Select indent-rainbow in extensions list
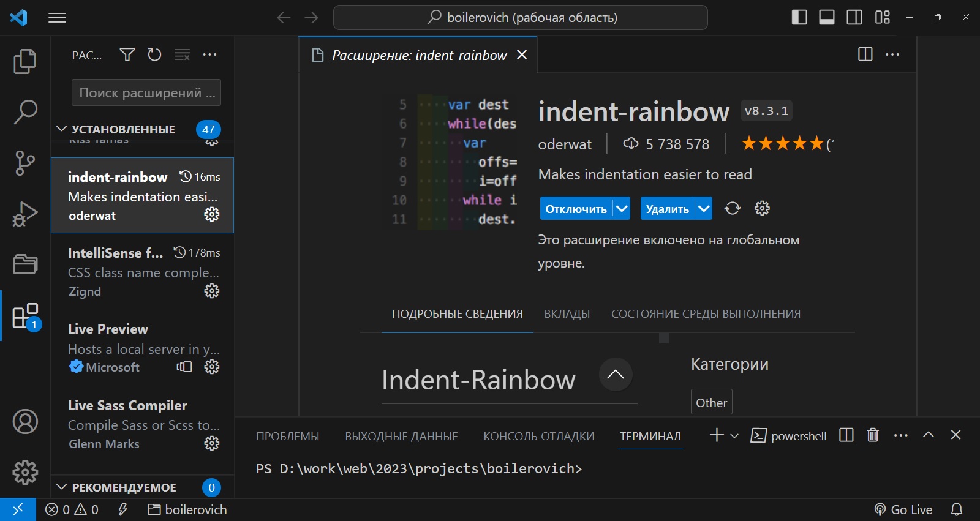Screen dimensions: 980x521 coord(142,195)
